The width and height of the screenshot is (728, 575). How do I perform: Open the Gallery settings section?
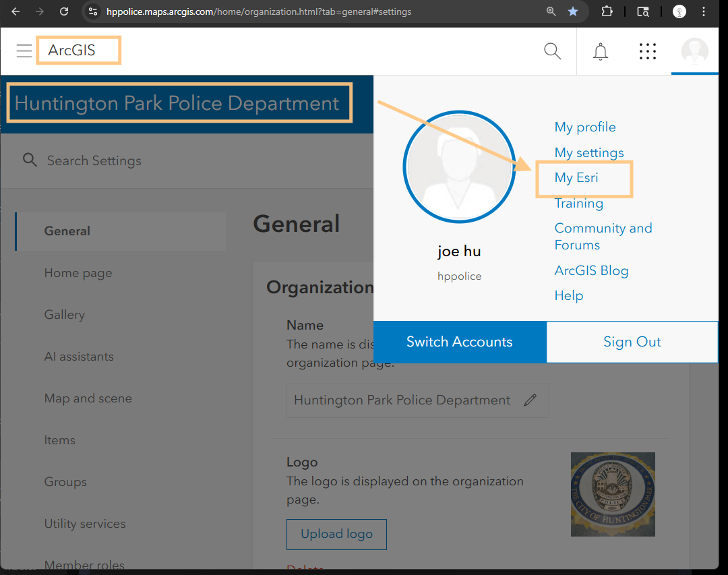point(65,315)
